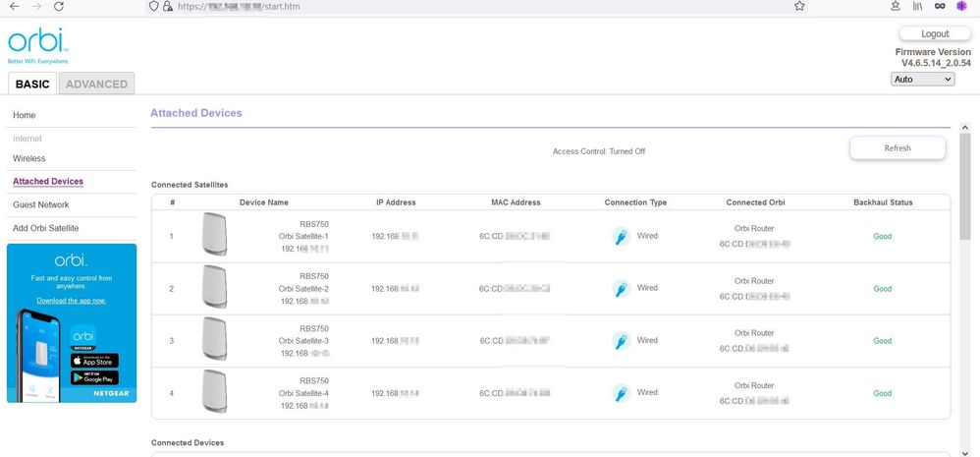This screenshot has width=980, height=457.
Task: Click the Good backhaul status for Satellite-3
Action: pos(883,341)
